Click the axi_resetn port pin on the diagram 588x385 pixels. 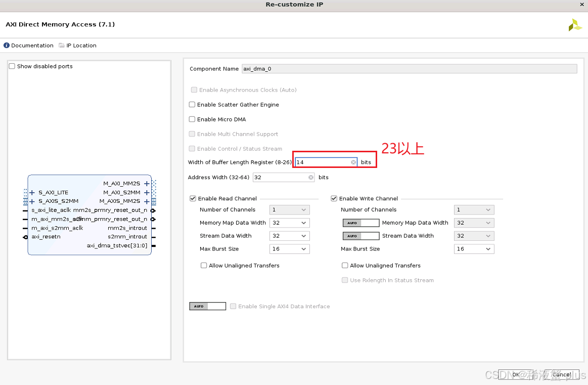point(27,237)
